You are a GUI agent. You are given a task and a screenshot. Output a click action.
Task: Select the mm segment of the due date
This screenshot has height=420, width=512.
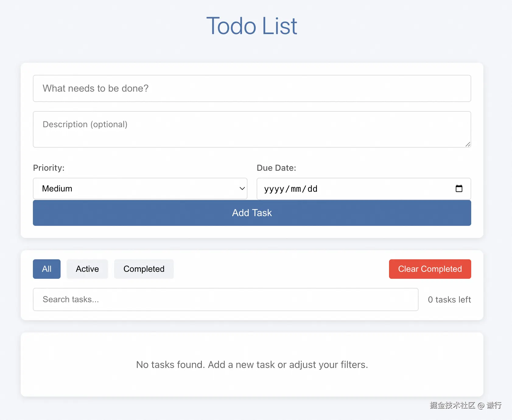296,189
